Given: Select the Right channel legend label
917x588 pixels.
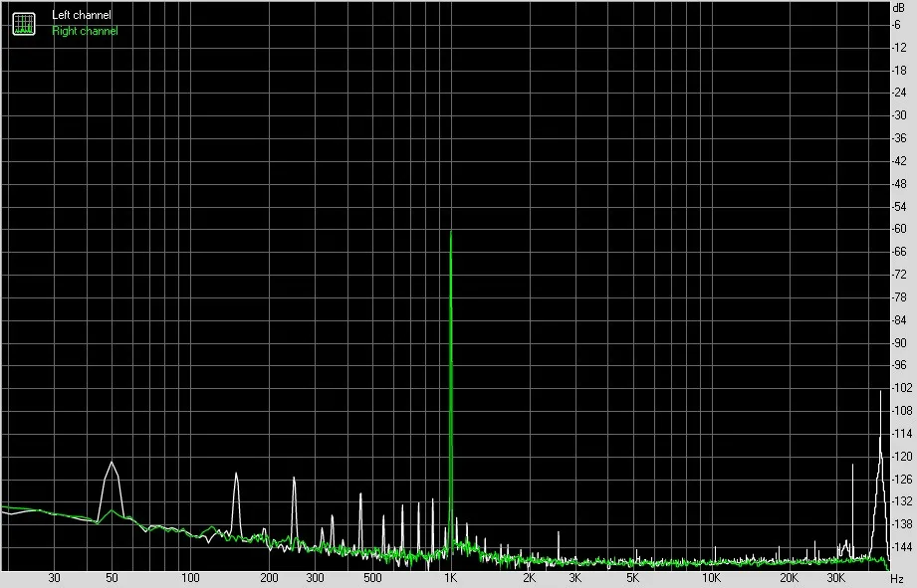Looking at the screenshot, I should (85, 31).
